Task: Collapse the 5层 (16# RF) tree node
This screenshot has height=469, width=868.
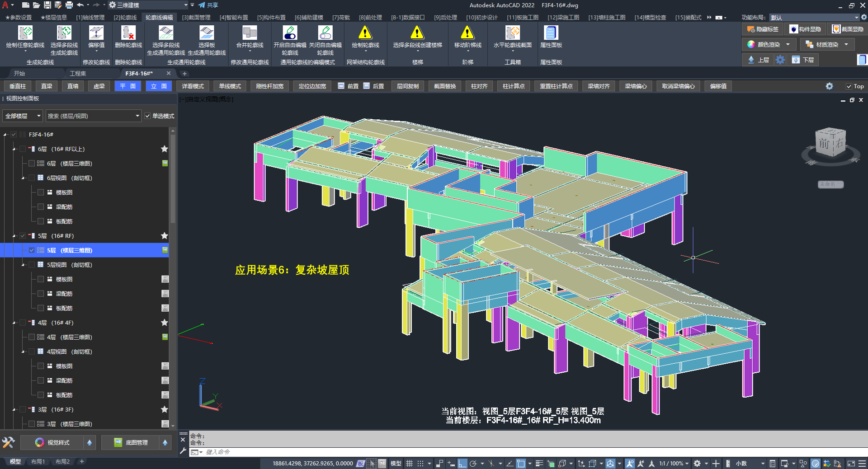Action: (14, 236)
